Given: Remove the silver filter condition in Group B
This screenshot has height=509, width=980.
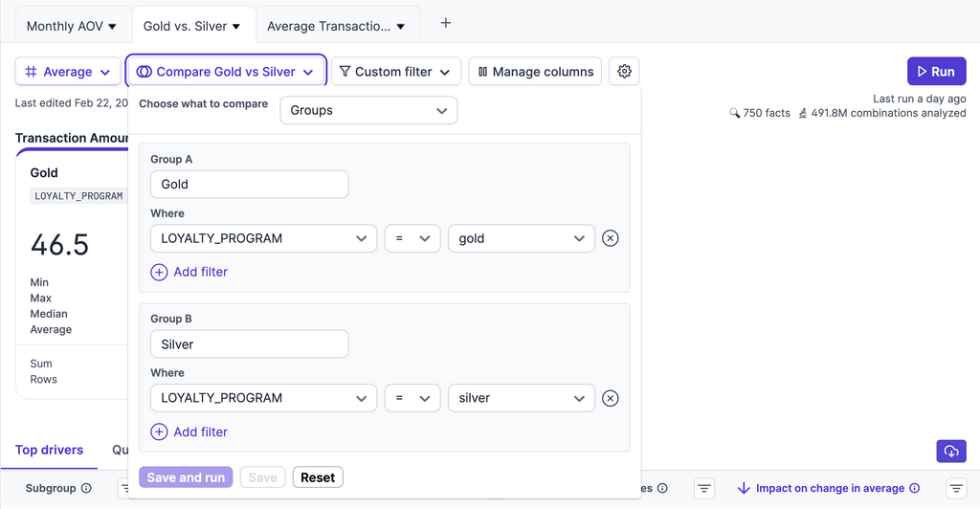Looking at the screenshot, I should pyautogui.click(x=610, y=398).
